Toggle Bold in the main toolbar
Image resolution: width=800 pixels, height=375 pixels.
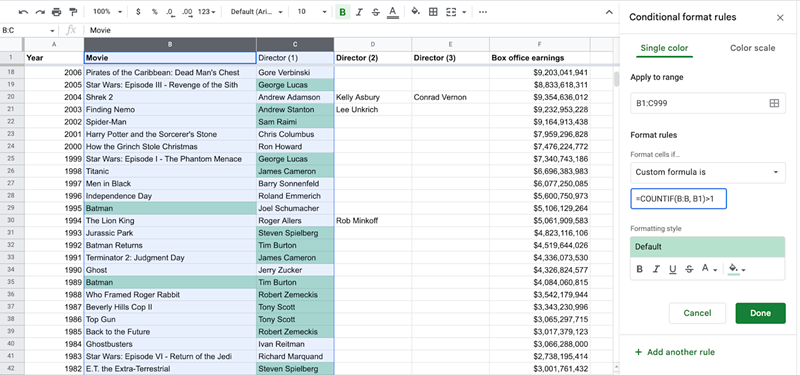tap(342, 12)
